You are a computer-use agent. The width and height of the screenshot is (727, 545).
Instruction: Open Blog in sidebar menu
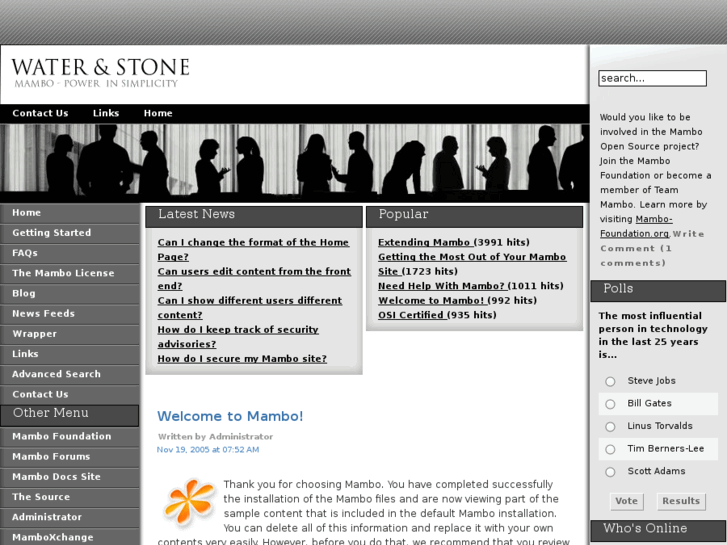pyautogui.click(x=70, y=294)
